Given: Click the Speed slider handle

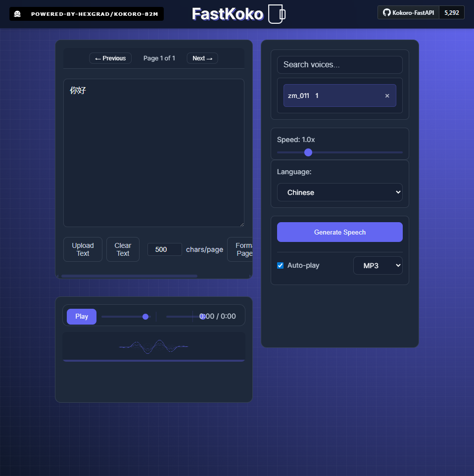Looking at the screenshot, I should tap(308, 152).
